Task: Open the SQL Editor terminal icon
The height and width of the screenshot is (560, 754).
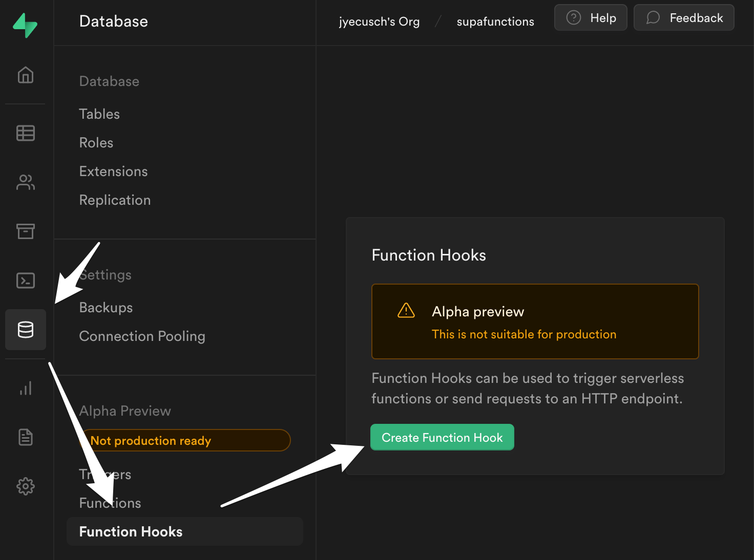Action: pos(25,281)
